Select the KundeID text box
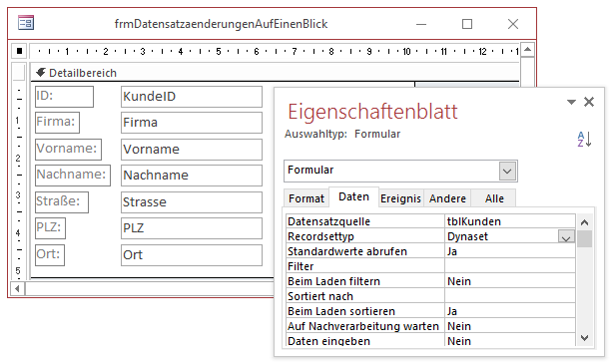This screenshot has width=612, height=364. point(192,97)
